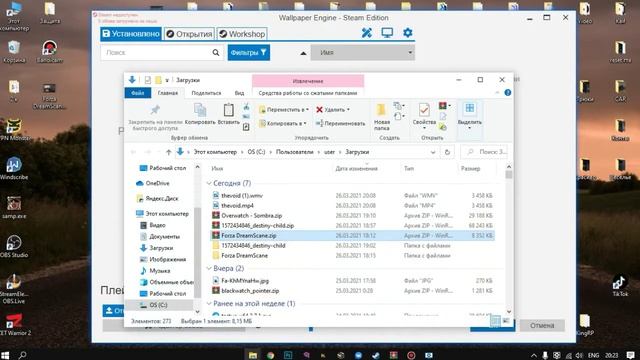Open Корзина recycle bin on desktop
This screenshot has height=360, width=640.
tap(14, 52)
